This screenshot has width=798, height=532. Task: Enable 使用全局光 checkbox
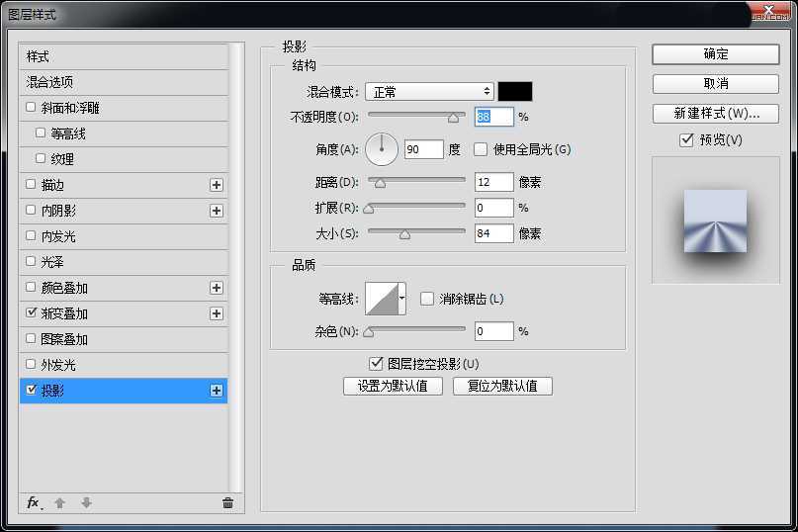click(481, 150)
